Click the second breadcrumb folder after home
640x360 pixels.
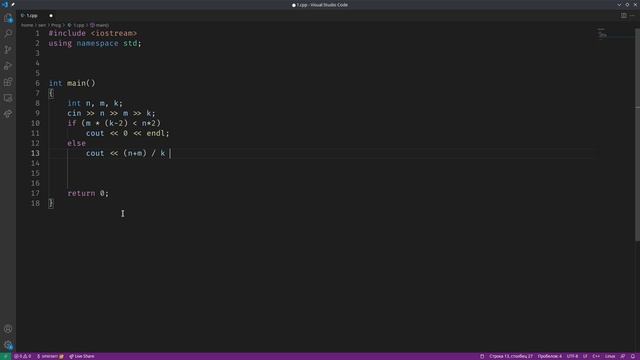click(42, 25)
